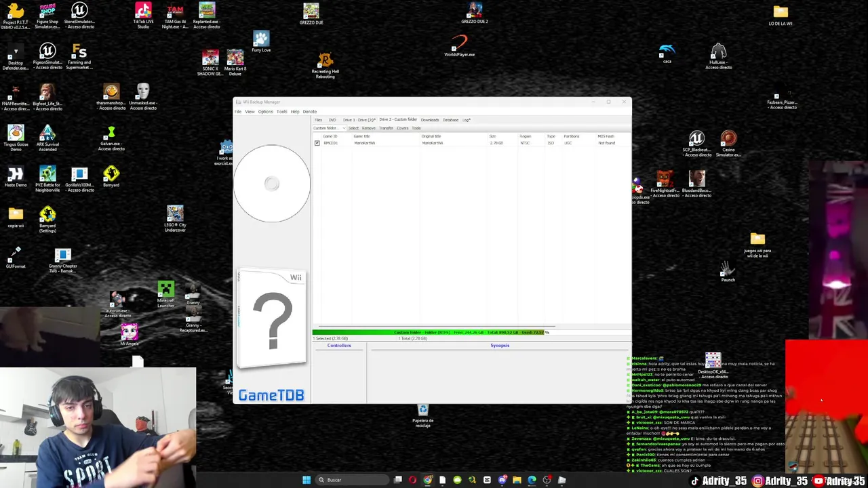Sort by the Game title column header

pyautogui.click(x=362, y=136)
